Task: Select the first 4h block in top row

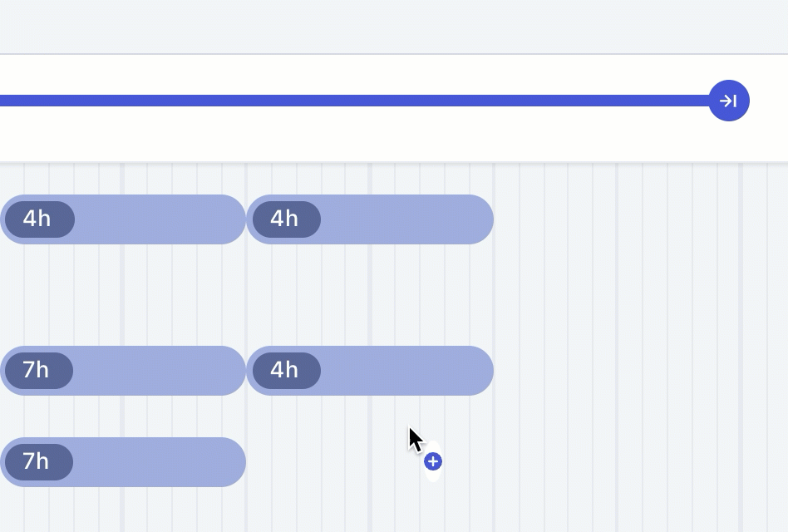Action: [158, 219]
